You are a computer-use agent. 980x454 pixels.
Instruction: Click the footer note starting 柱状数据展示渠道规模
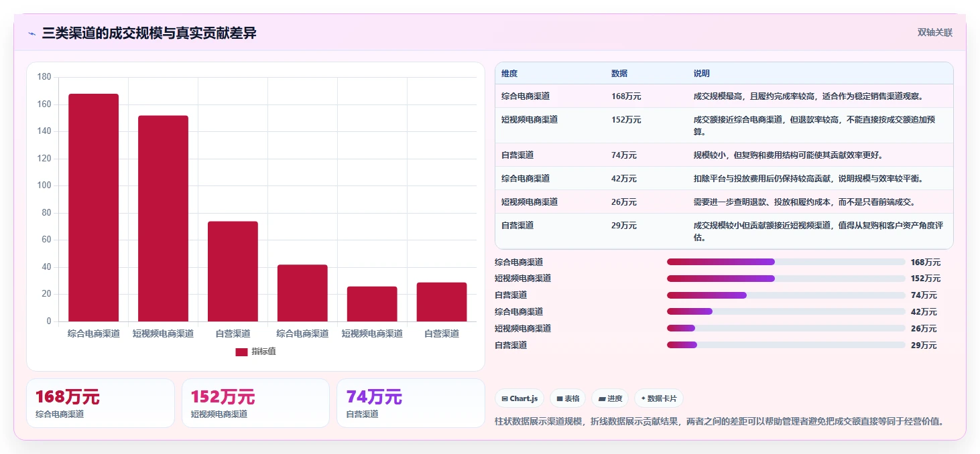719,422
